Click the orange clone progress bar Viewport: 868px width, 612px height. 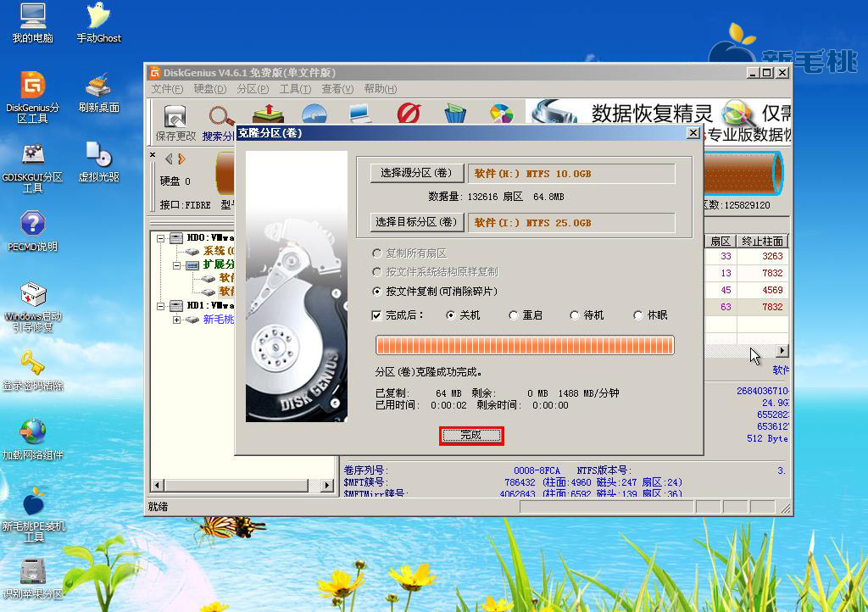525,345
